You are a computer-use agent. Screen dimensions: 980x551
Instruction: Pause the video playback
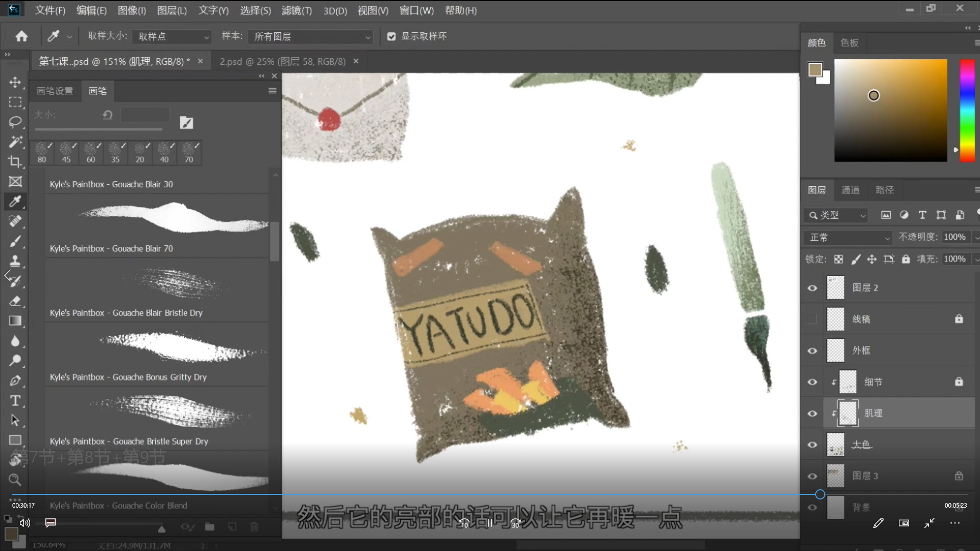(x=490, y=523)
